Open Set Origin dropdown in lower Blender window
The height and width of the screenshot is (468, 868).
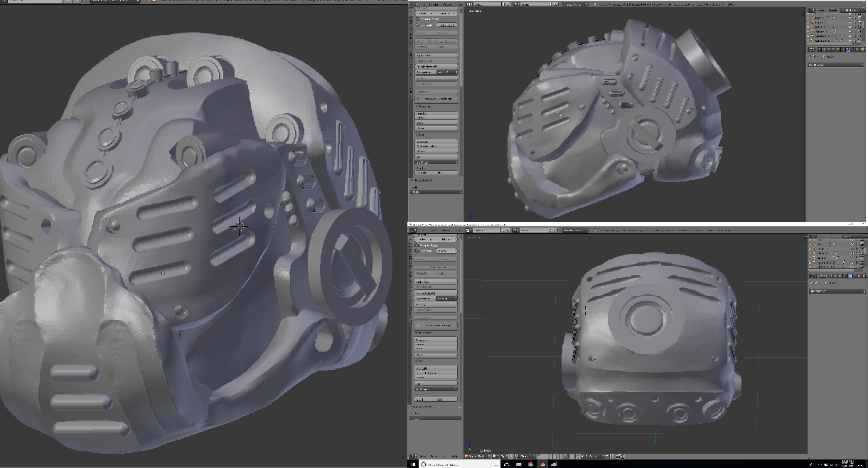[436, 389]
